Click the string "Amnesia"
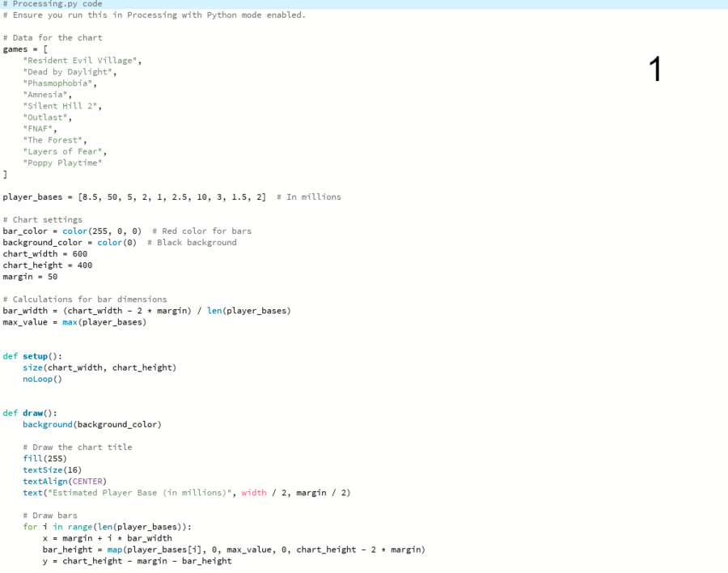728x573 pixels. 45,95
